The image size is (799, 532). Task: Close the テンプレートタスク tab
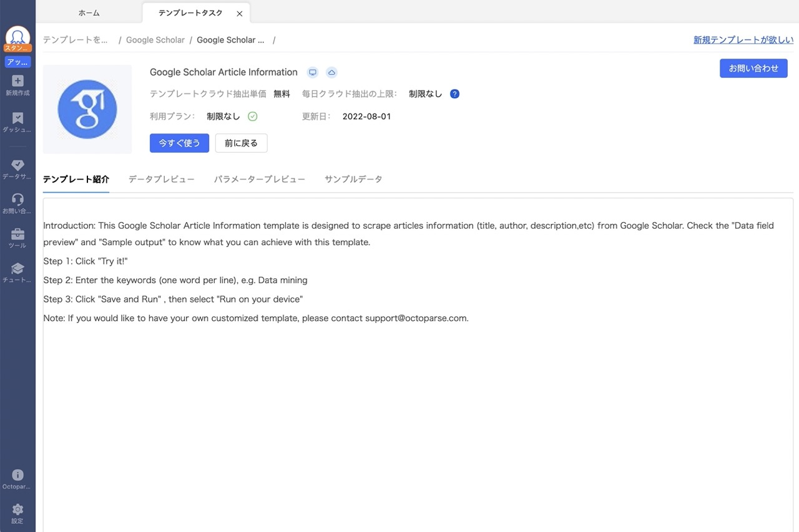coord(240,13)
